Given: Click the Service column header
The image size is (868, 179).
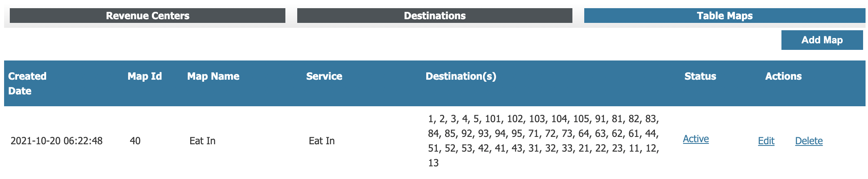Looking at the screenshot, I should [324, 76].
